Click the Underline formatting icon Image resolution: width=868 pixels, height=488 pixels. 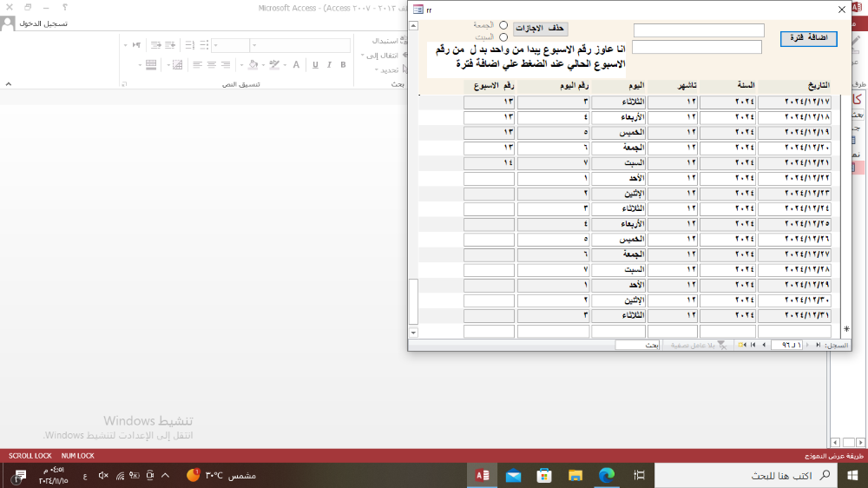pos(314,64)
